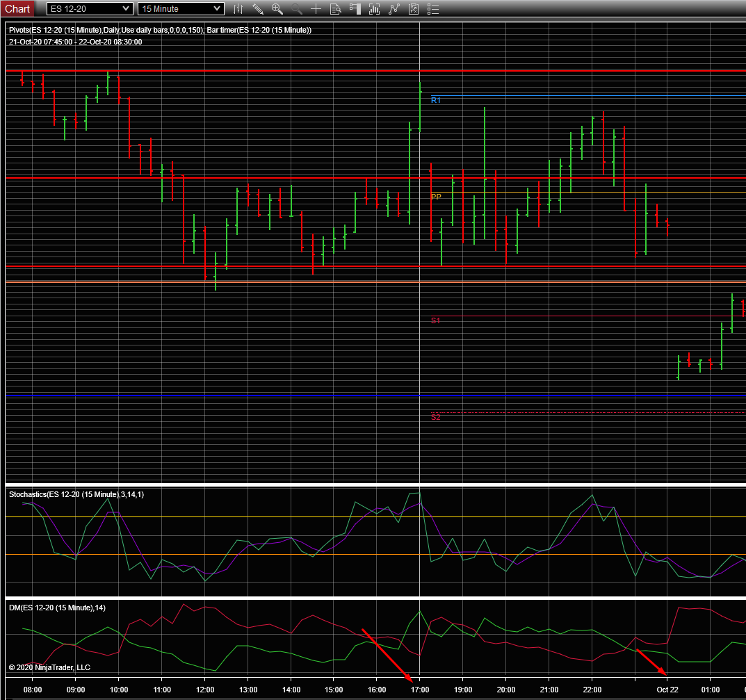Click the Chart tab label
The image size is (746, 700).
(x=17, y=8)
